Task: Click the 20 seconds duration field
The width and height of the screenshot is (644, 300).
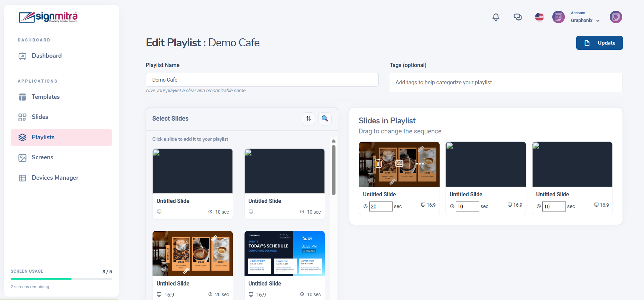Action: [381, 206]
